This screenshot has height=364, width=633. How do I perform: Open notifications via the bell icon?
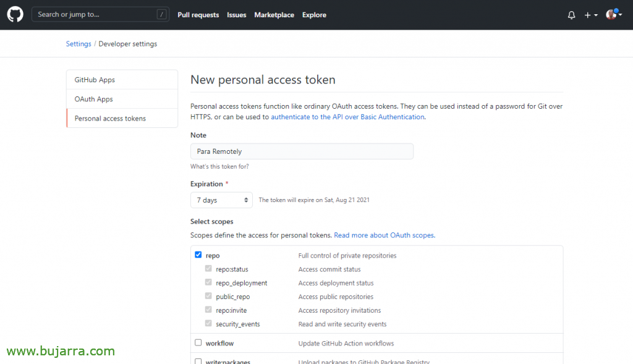point(571,14)
